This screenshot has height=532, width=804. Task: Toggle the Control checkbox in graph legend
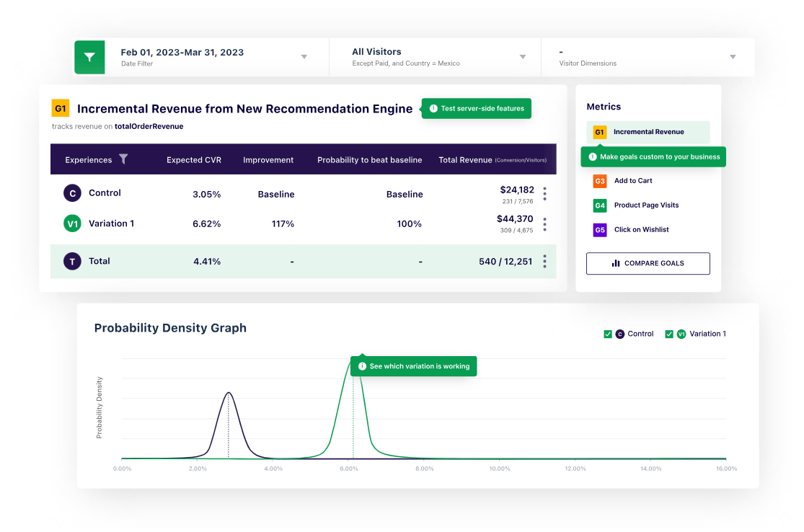point(608,334)
